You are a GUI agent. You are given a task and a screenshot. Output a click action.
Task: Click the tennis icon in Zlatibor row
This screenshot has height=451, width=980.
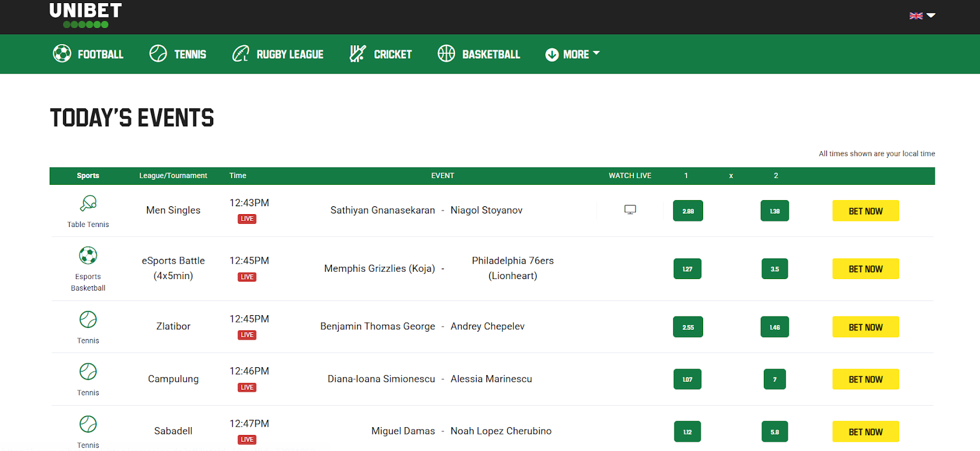click(88, 319)
